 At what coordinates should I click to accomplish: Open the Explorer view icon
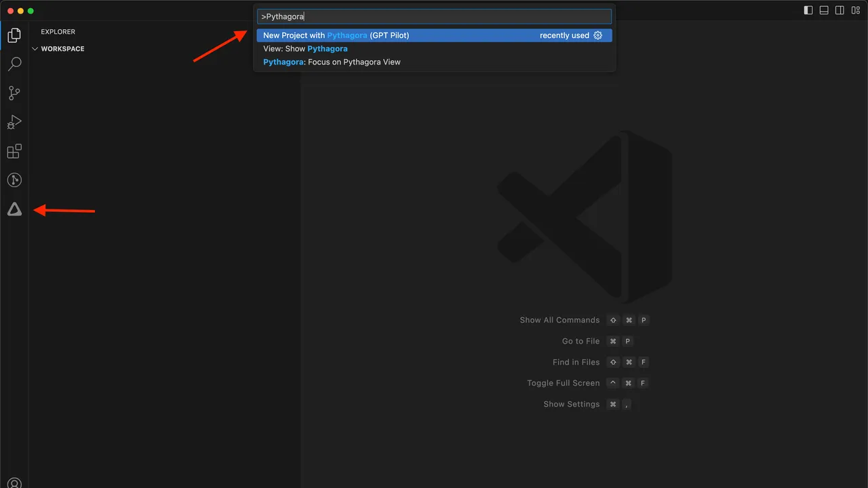click(x=14, y=35)
